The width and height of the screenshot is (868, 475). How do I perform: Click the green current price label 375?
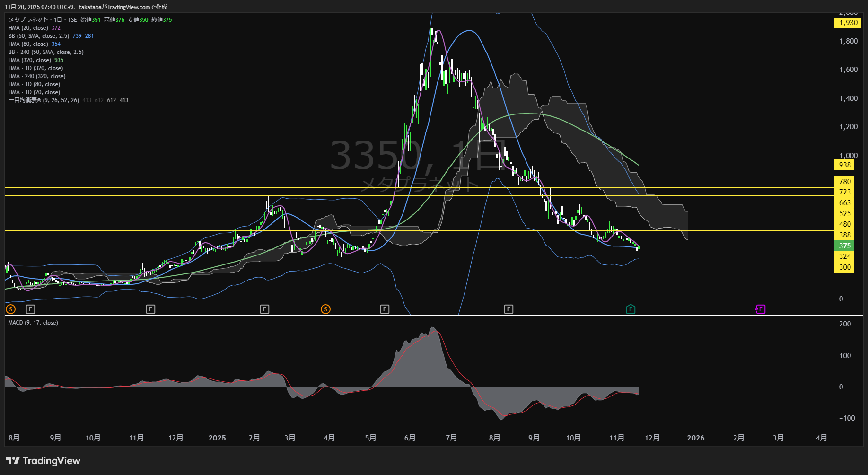tap(845, 246)
